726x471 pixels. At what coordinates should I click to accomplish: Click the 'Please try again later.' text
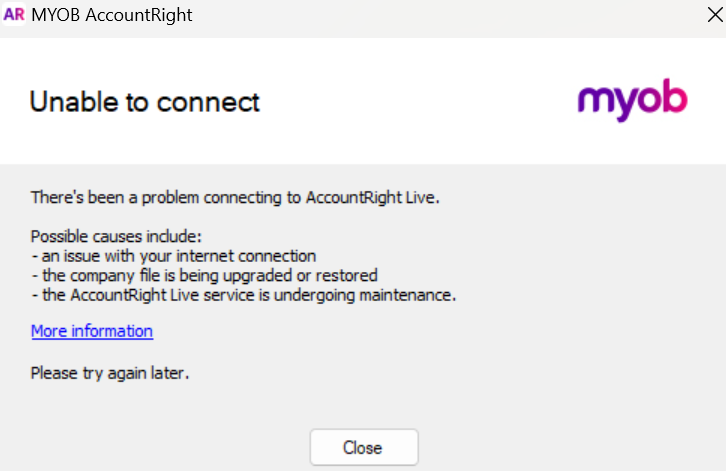[x=110, y=374]
